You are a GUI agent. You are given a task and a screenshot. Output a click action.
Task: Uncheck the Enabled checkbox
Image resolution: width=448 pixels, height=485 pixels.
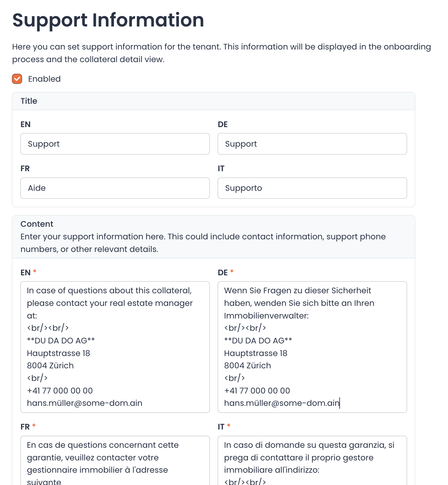tap(17, 79)
